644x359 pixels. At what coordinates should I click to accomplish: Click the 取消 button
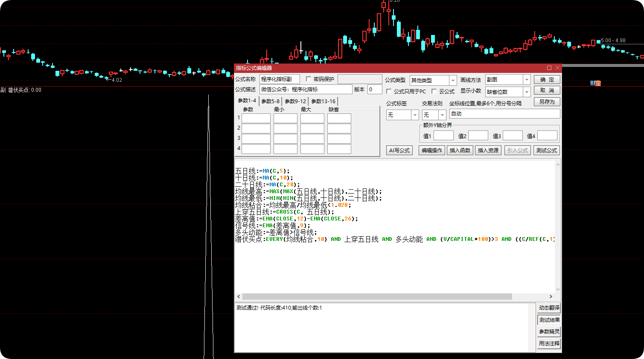click(547, 90)
